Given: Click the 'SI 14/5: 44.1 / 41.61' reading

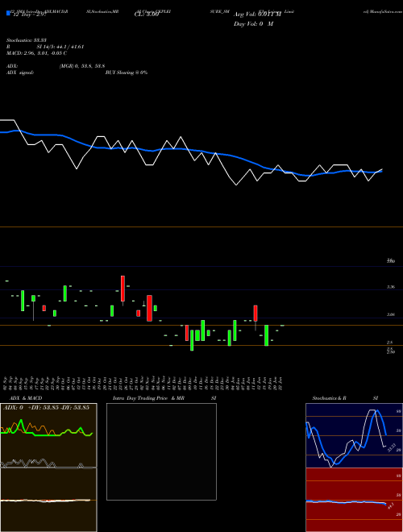Looking at the screenshot, I should (60, 47).
